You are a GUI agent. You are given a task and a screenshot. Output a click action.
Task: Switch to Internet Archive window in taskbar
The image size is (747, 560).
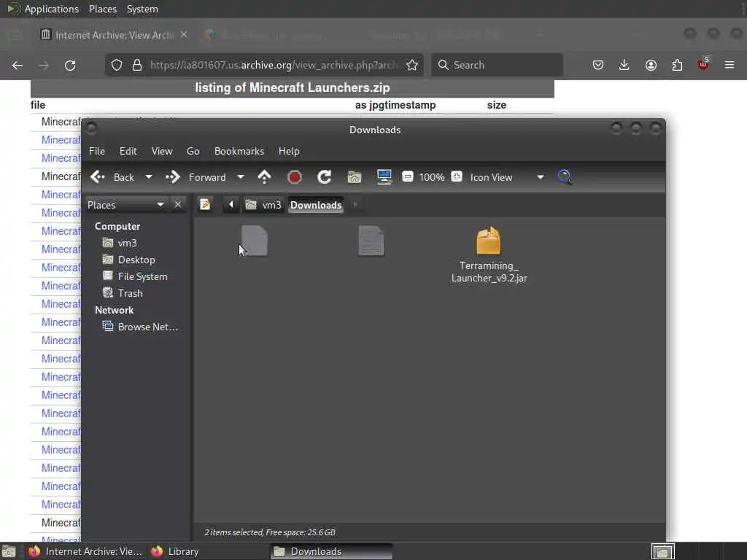pos(85,551)
